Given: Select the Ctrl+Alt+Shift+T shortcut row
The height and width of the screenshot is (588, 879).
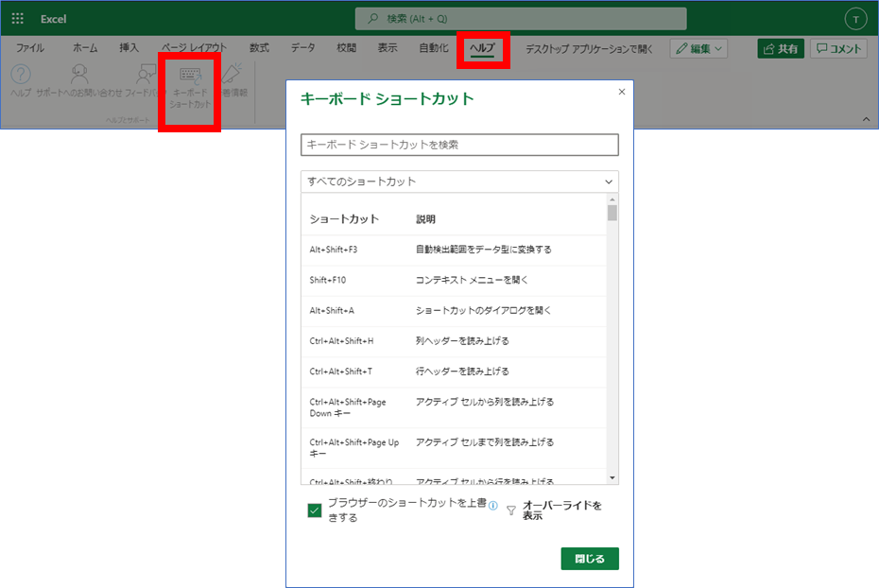Looking at the screenshot, I should pyautogui.click(x=454, y=372).
